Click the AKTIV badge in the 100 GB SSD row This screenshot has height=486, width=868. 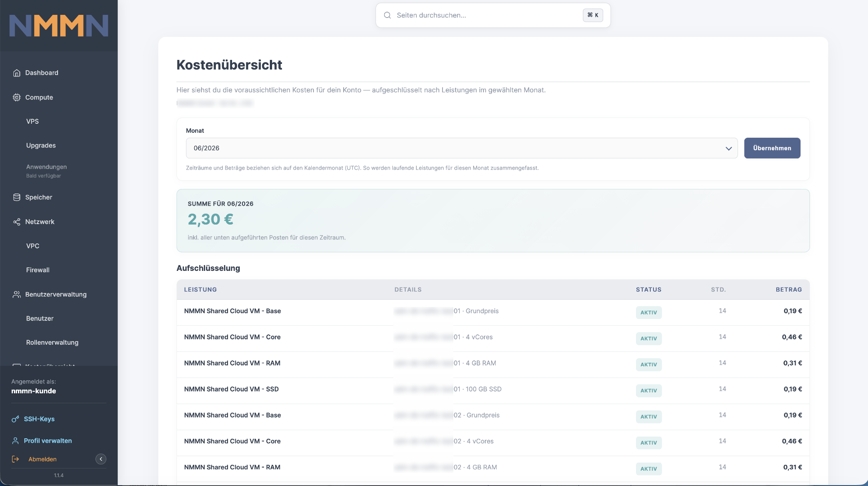pyautogui.click(x=649, y=391)
